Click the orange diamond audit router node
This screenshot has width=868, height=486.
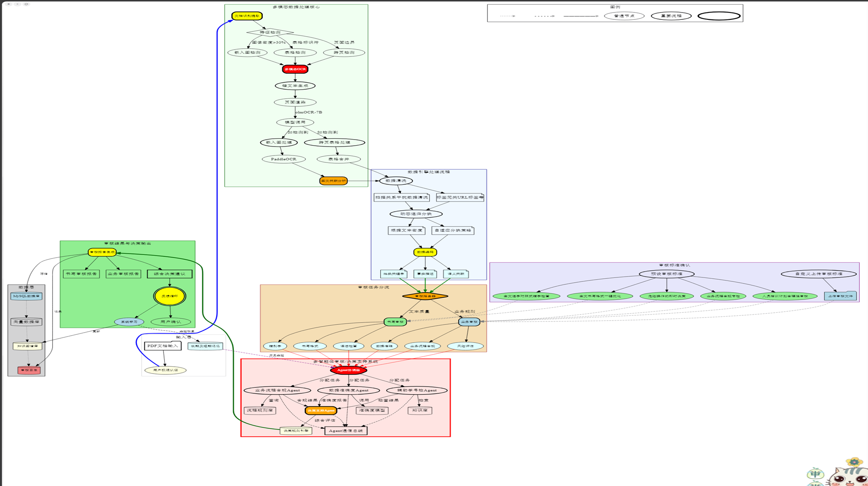pyautogui.click(x=425, y=296)
